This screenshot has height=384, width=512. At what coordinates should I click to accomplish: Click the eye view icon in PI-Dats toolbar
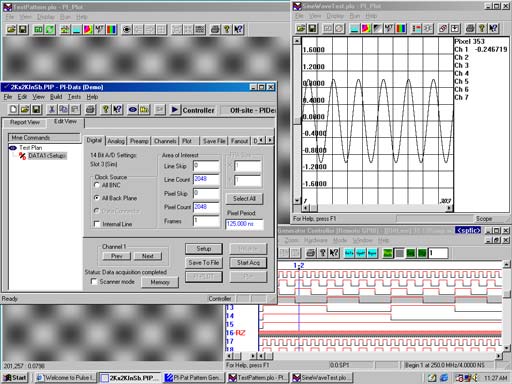click(x=133, y=109)
